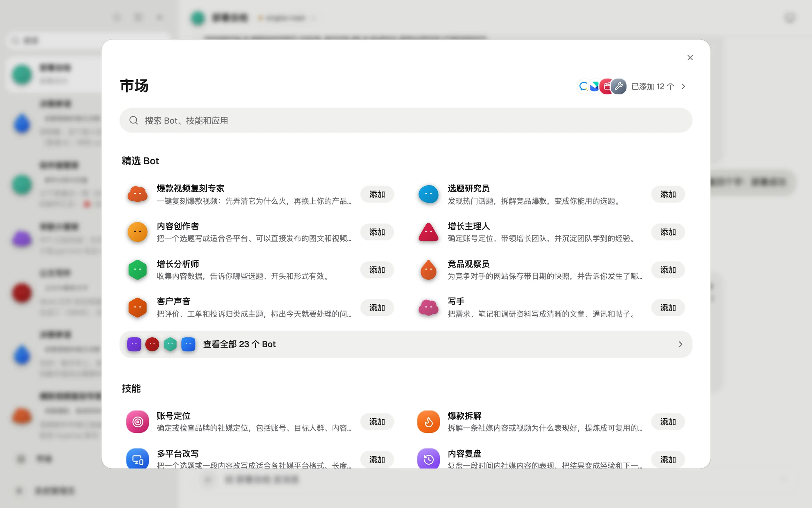Click the blue square bot in 查看全部 row
The height and width of the screenshot is (508, 812).
click(188, 344)
